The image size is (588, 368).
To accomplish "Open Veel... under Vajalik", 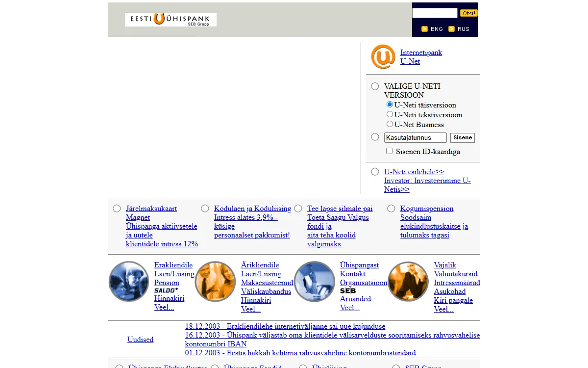I will (x=444, y=309).
